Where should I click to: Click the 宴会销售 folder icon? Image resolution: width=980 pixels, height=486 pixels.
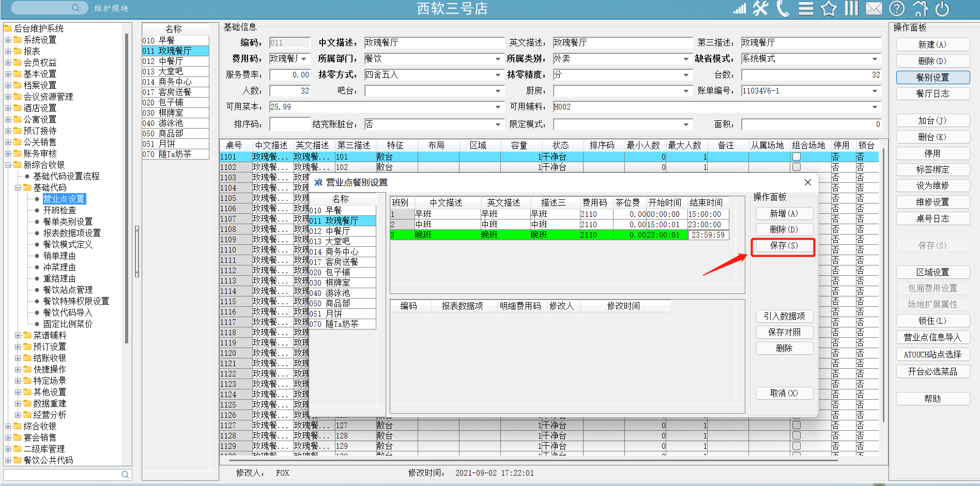(x=18, y=437)
